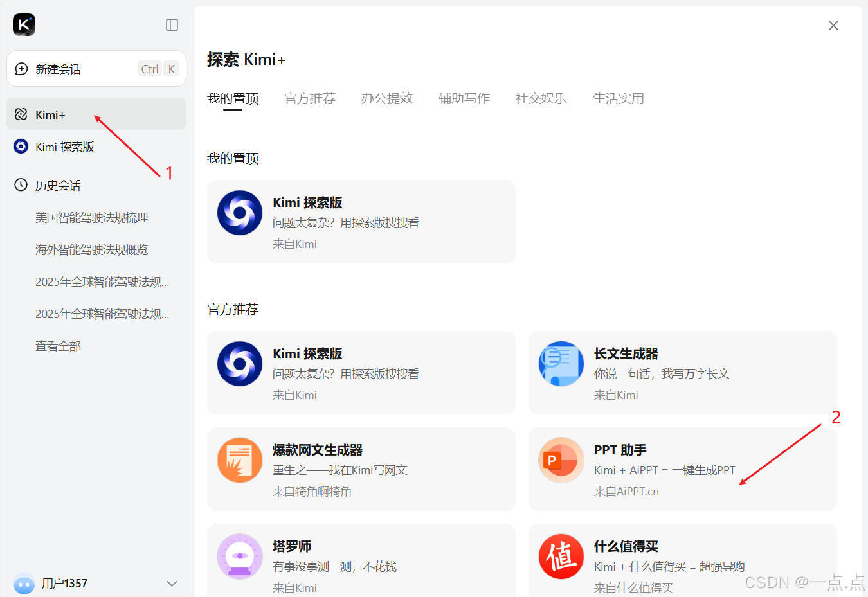Image resolution: width=868 pixels, height=597 pixels.
Task: Select the 社交娱乐 tab
Action: (541, 98)
